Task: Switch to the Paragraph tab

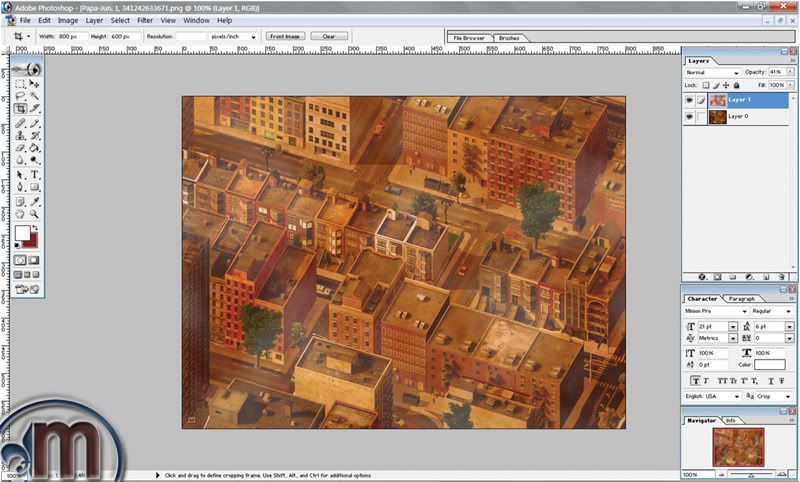Action: pos(741,299)
